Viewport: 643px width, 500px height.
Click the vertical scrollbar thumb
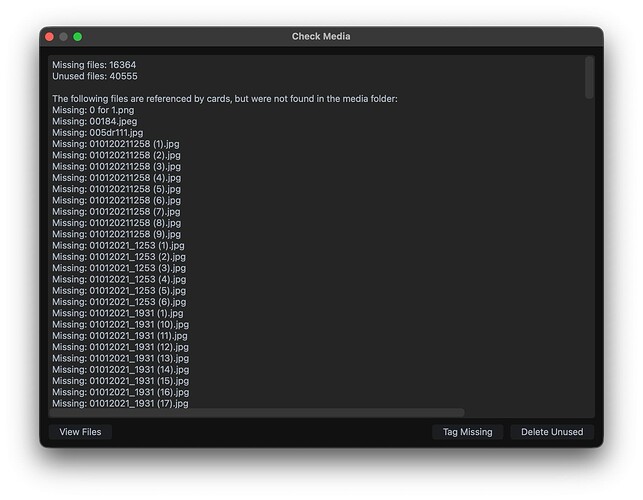coord(589,77)
